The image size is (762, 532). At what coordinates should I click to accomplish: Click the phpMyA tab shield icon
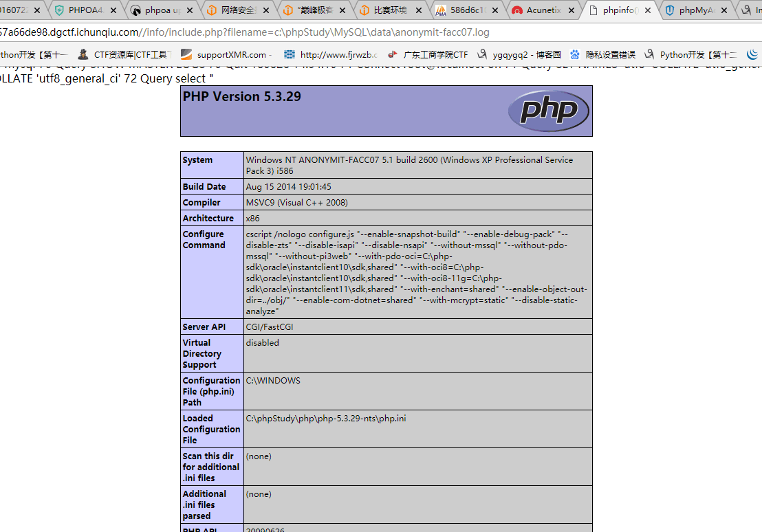670,10
